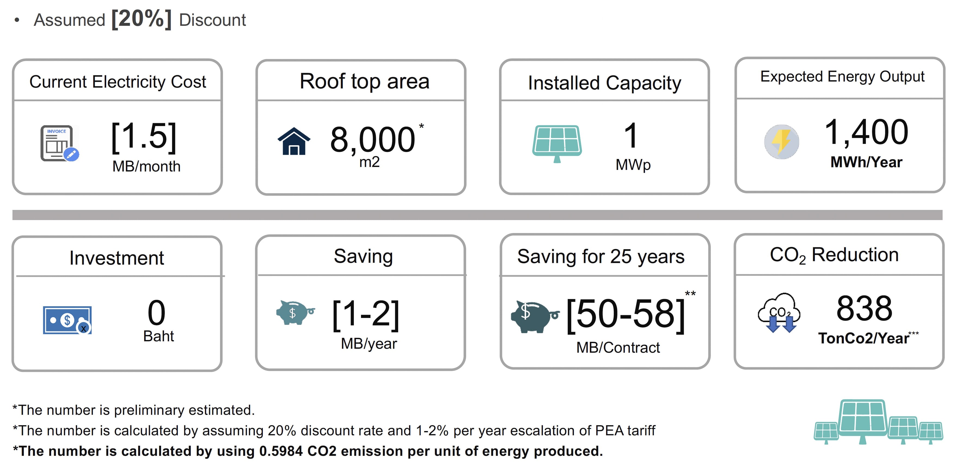Select the Installed Capacity heading
Viewport: 980px width, 473px height.
(605, 83)
